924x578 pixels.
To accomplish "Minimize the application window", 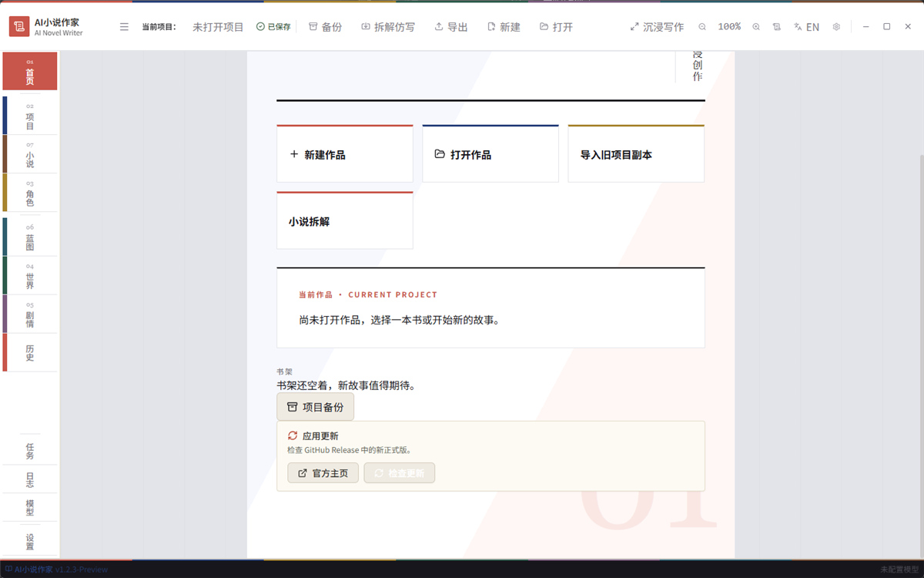I will coord(866,27).
